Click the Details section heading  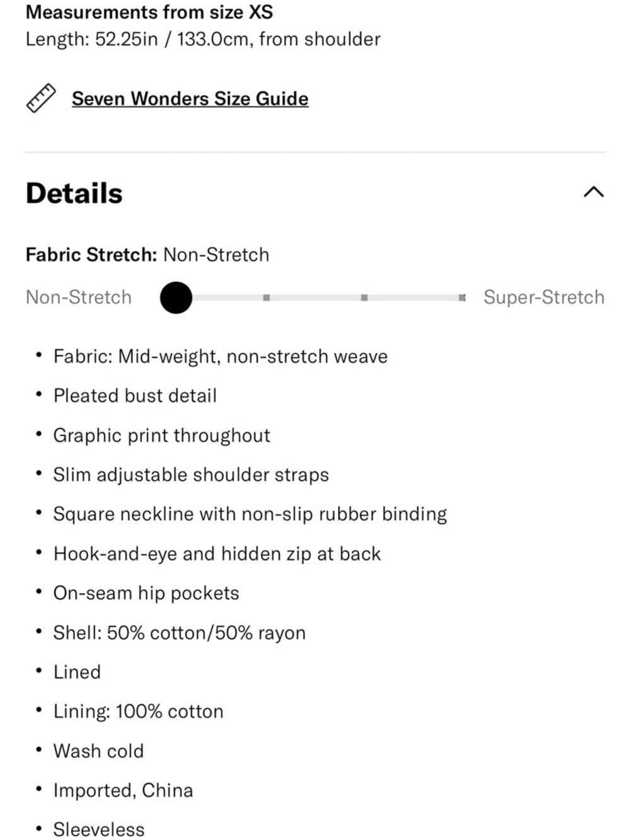click(74, 193)
